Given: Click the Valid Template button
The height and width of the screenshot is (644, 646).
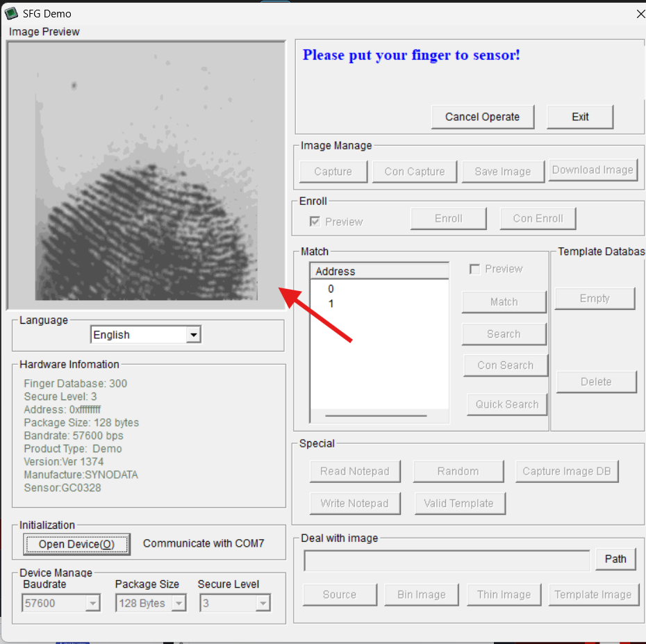Looking at the screenshot, I should coord(460,504).
